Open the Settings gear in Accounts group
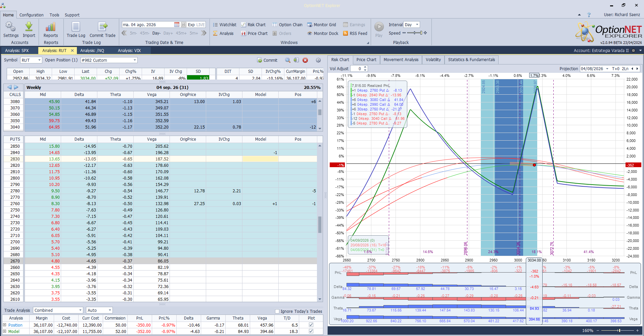The height and width of the screenshot is (336, 644). pos(11,29)
